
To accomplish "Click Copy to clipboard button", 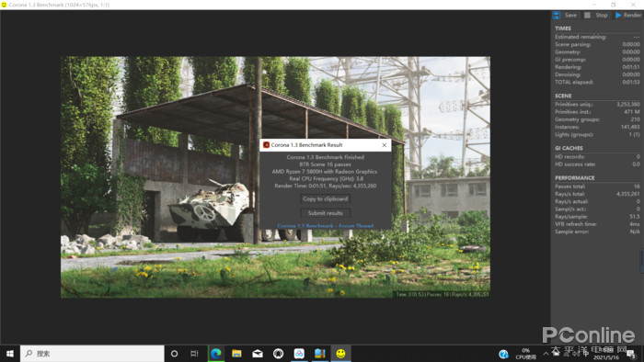I will (x=326, y=198).
